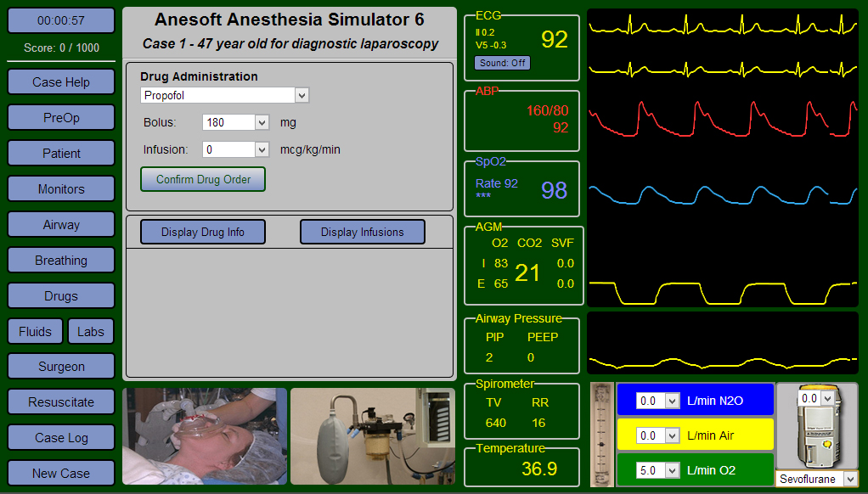Open the Drugs panel

pyautogui.click(x=60, y=295)
